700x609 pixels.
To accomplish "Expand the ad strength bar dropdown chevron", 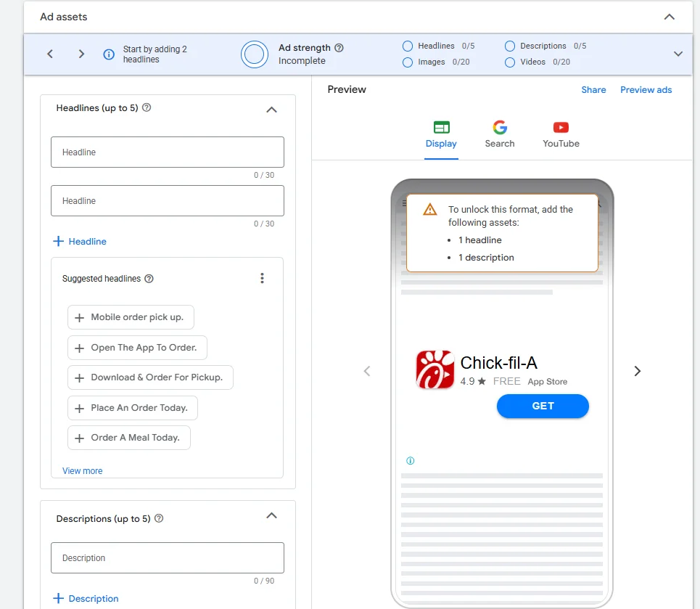I will pos(678,54).
